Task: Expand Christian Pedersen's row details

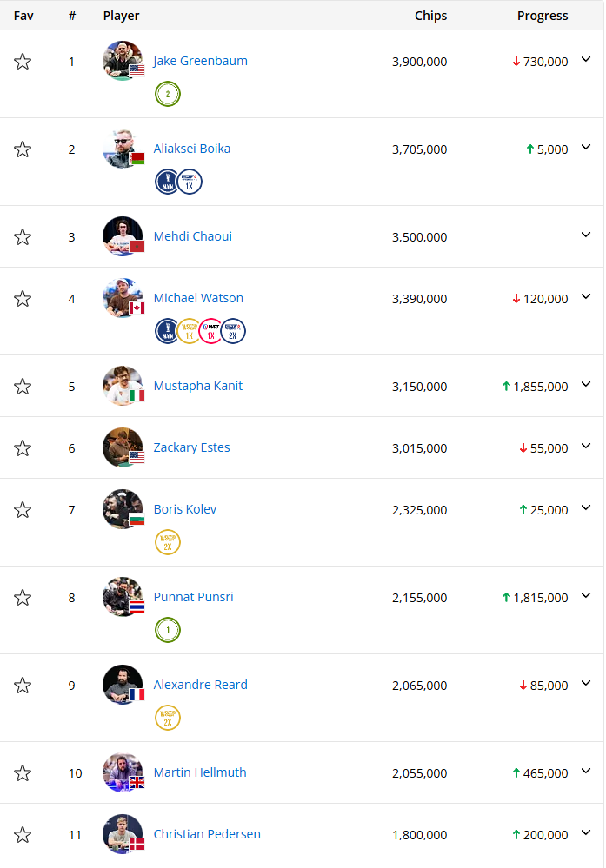Action: tap(586, 833)
